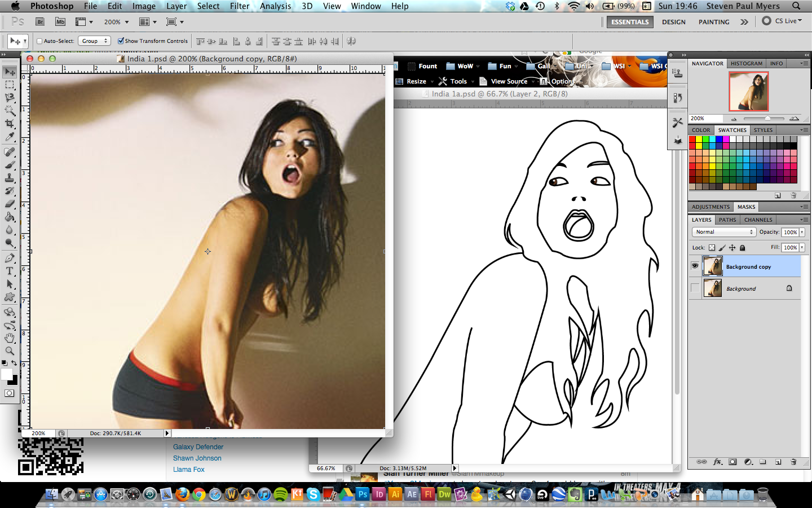Switch to the Design workspace
The image size is (812, 508).
click(x=674, y=22)
